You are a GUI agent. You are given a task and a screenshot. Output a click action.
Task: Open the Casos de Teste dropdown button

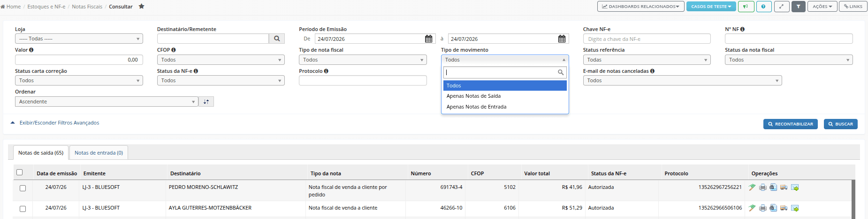(711, 7)
